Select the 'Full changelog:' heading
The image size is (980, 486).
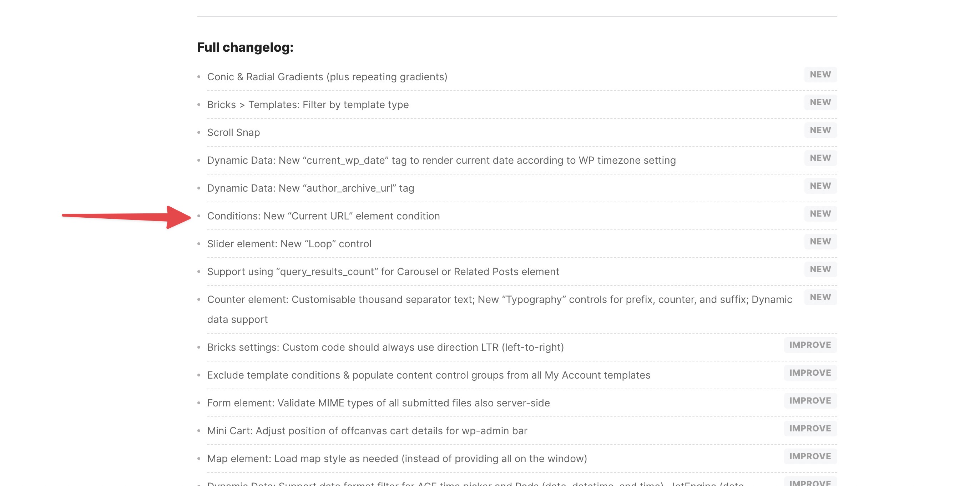pyautogui.click(x=246, y=47)
